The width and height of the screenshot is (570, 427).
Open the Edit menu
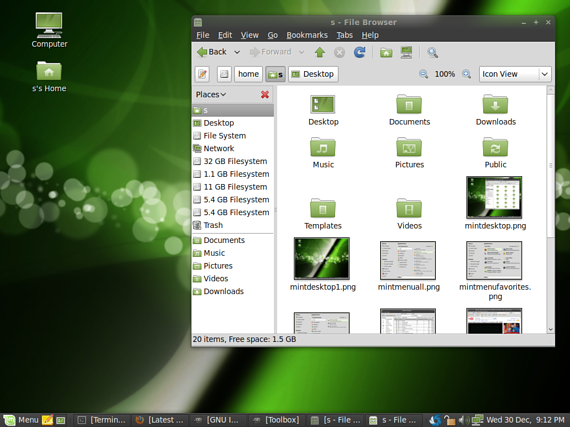(x=225, y=35)
